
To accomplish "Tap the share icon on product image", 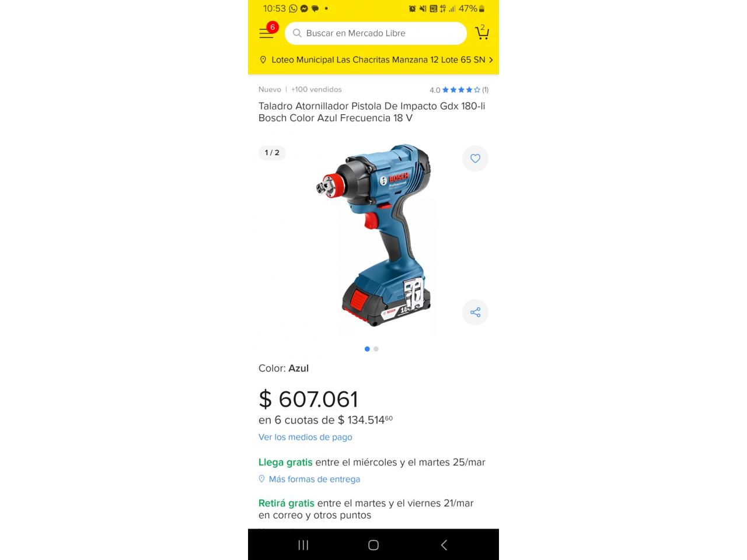I will [x=475, y=312].
